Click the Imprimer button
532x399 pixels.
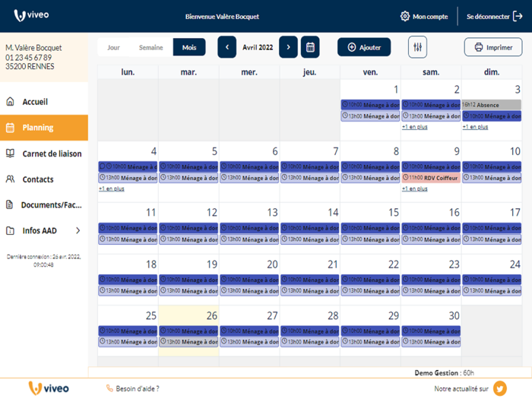pyautogui.click(x=493, y=47)
